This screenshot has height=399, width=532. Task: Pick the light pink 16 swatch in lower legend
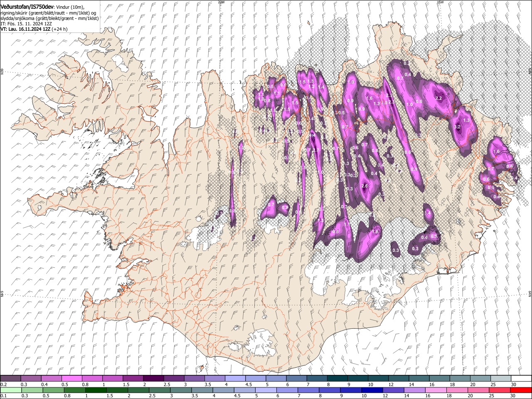pos(435,390)
